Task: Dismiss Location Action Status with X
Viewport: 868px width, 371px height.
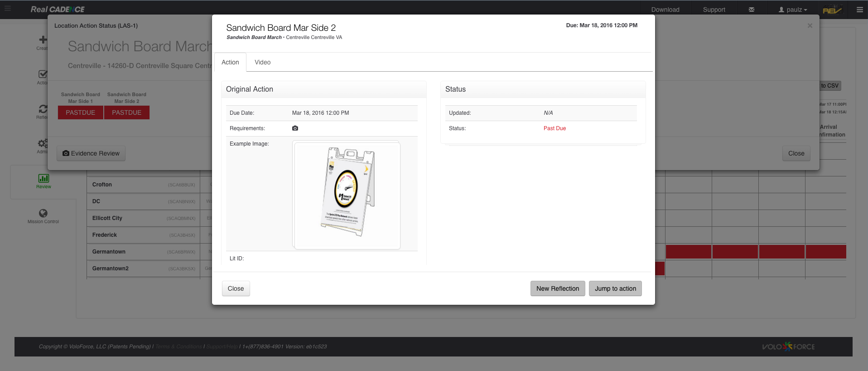Action: [x=810, y=26]
